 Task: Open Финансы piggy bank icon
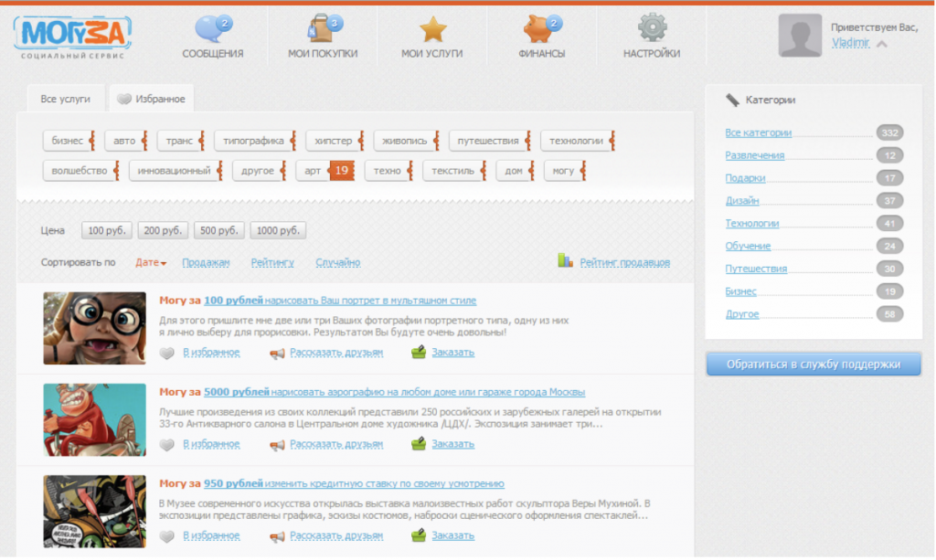[x=541, y=29]
